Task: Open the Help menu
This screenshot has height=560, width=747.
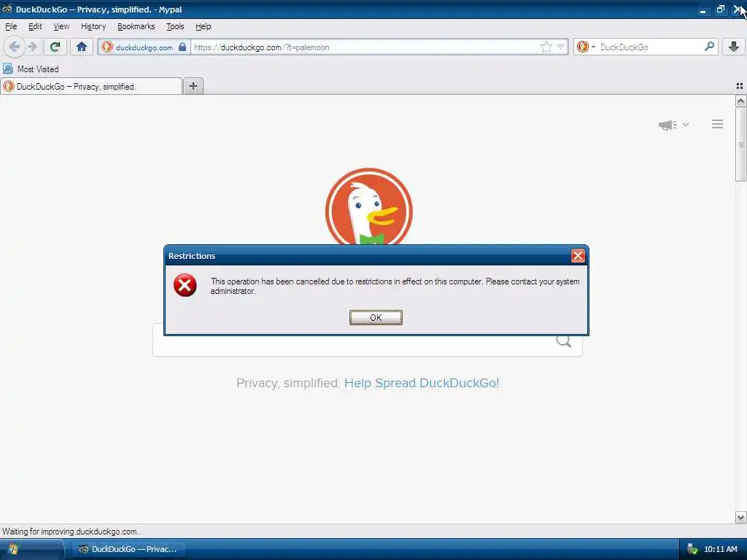Action: pos(203,26)
